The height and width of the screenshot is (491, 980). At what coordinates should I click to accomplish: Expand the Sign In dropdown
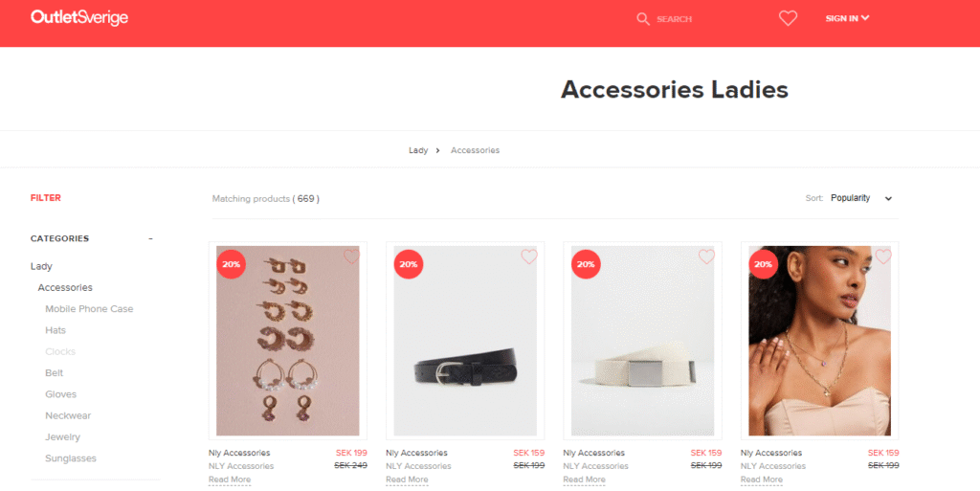coord(847,18)
